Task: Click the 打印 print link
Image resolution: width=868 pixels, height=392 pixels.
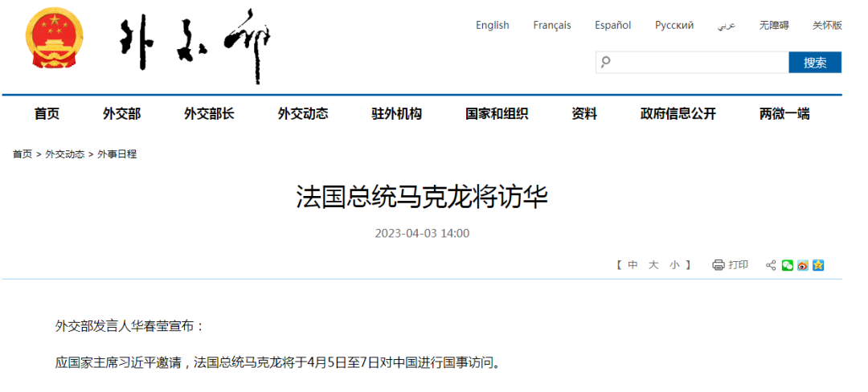Action: click(x=739, y=265)
